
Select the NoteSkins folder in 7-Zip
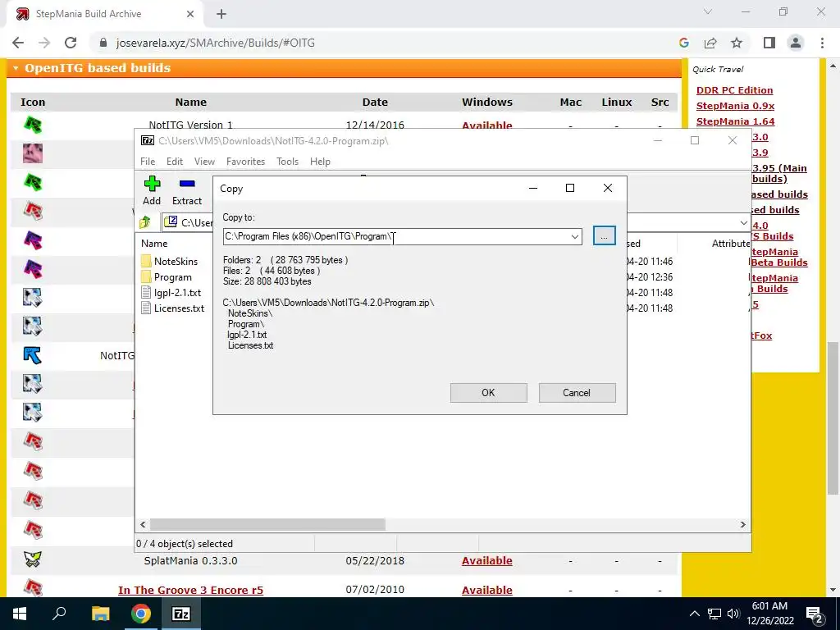coord(169,262)
